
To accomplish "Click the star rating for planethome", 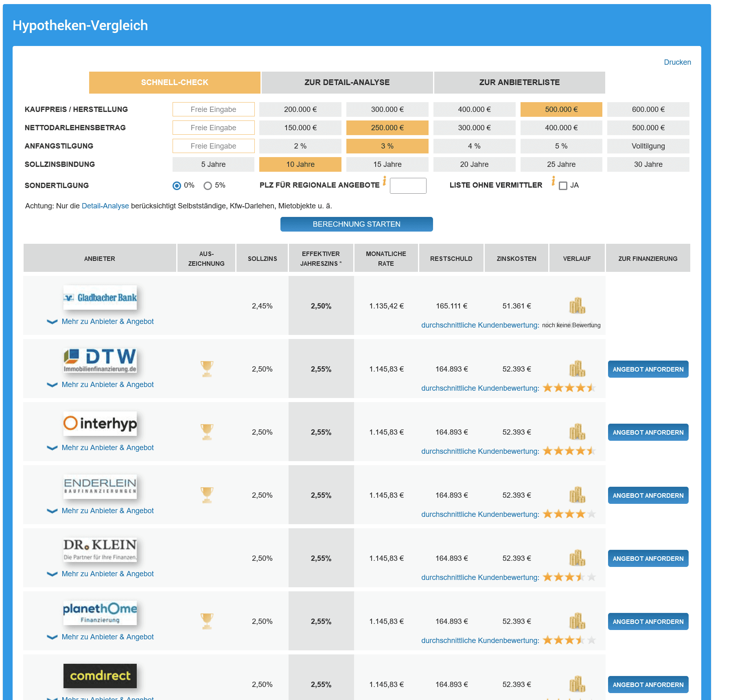I will pyautogui.click(x=569, y=640).
